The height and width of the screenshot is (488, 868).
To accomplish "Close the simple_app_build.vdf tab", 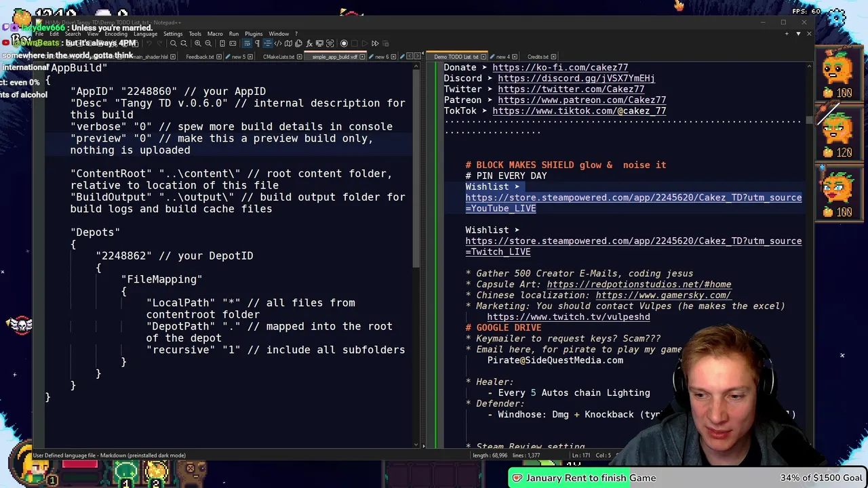I will (x=362, y=57).
